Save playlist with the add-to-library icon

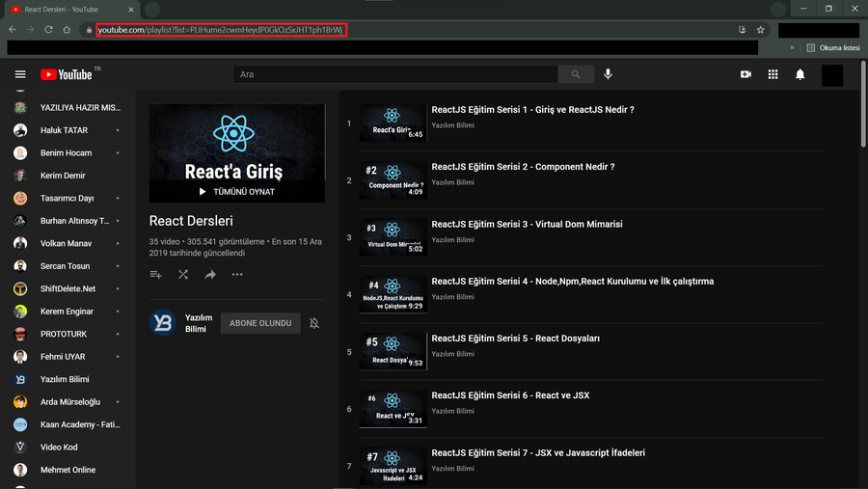[x=155, y=275]
